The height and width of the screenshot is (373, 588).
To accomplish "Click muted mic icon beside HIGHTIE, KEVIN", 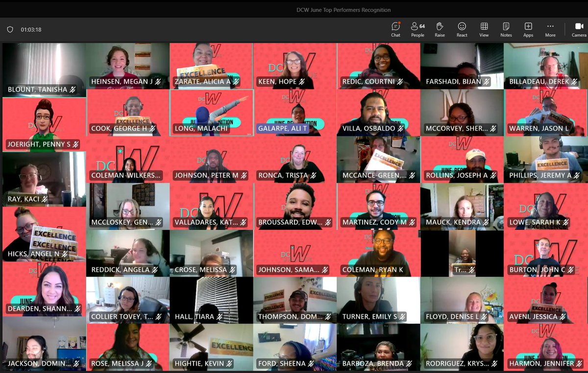I will click(230, 364).
